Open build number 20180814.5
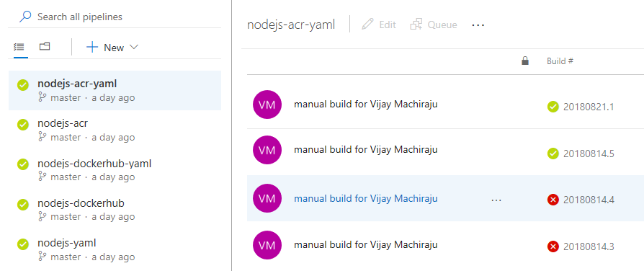This screenshot has width=644, height=271. [x=589, y=154]
